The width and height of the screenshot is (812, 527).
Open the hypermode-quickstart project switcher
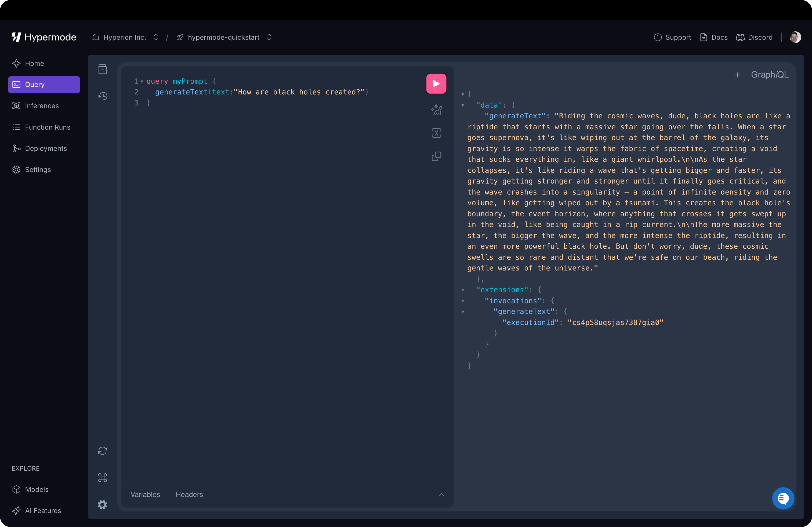click(x=269, y=37)
